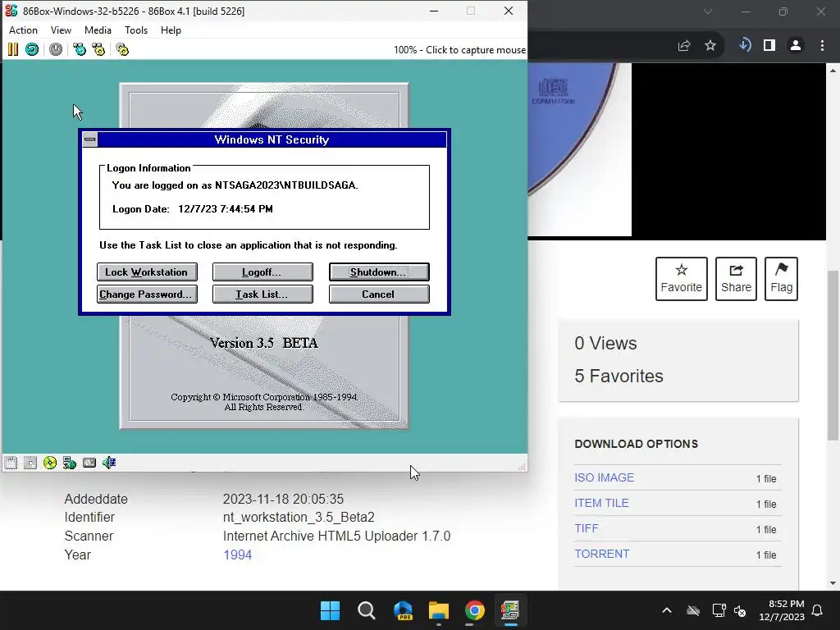Open File Explorer from taskbar

coord(439,610)
